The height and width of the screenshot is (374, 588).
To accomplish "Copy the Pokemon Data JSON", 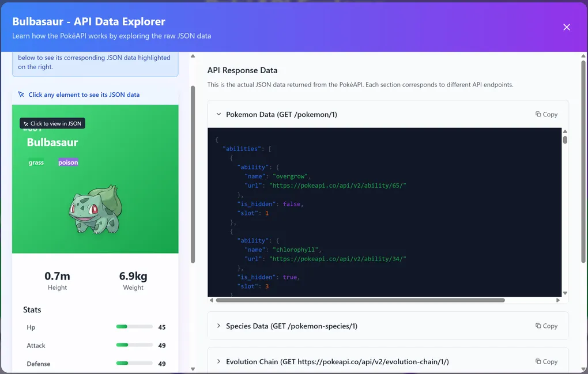I will [546, 114].
